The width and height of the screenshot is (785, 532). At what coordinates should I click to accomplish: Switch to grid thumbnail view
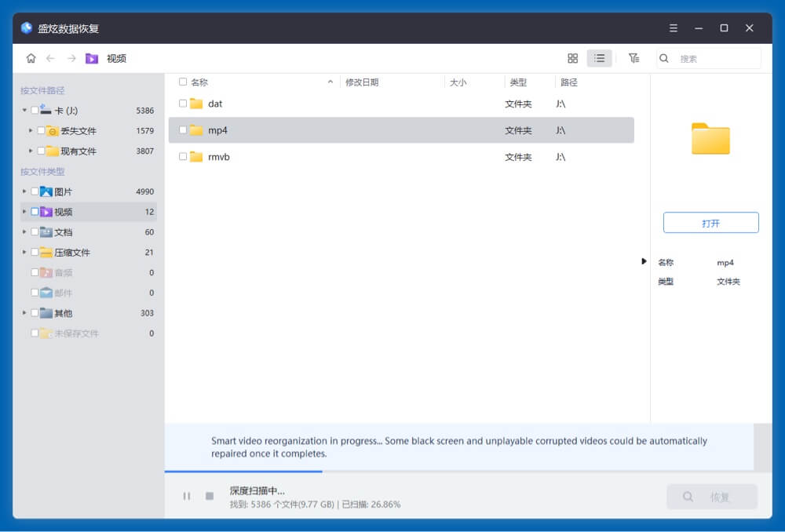point(572,58)
